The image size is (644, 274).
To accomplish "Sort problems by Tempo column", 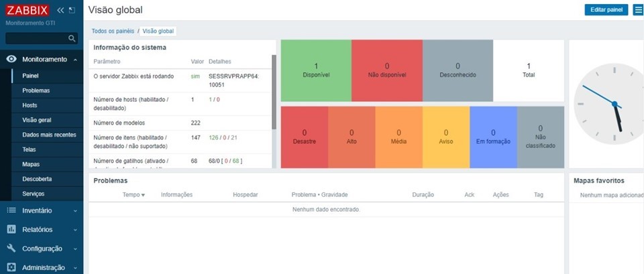I will point(133,194).
